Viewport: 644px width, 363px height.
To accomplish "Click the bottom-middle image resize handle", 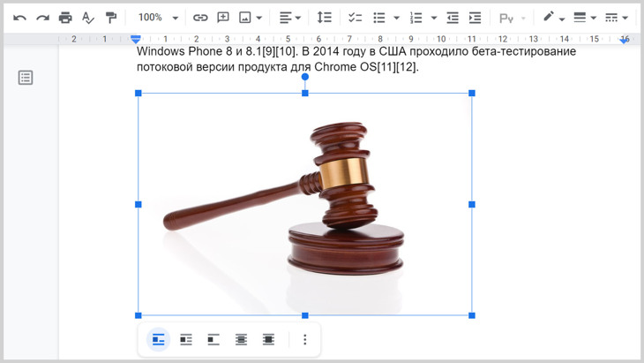I will (304, 315).
